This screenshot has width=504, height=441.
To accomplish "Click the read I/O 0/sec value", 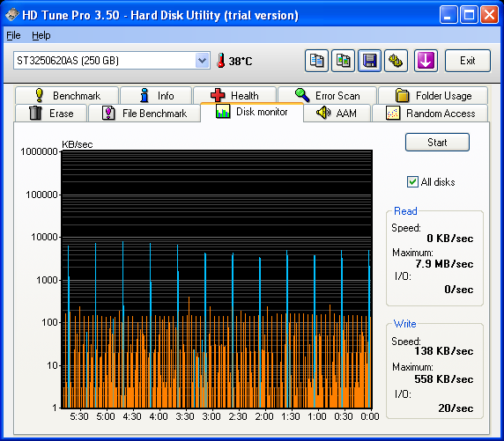I will 459,289.
